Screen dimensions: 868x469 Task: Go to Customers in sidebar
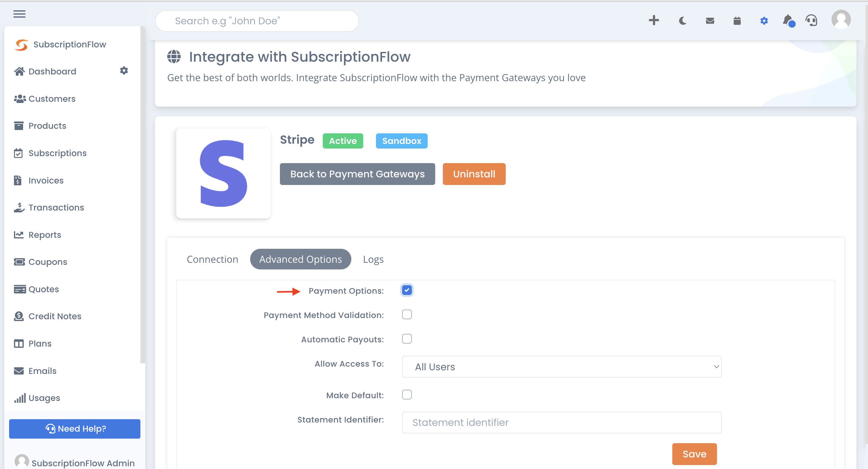click(52, 99)
